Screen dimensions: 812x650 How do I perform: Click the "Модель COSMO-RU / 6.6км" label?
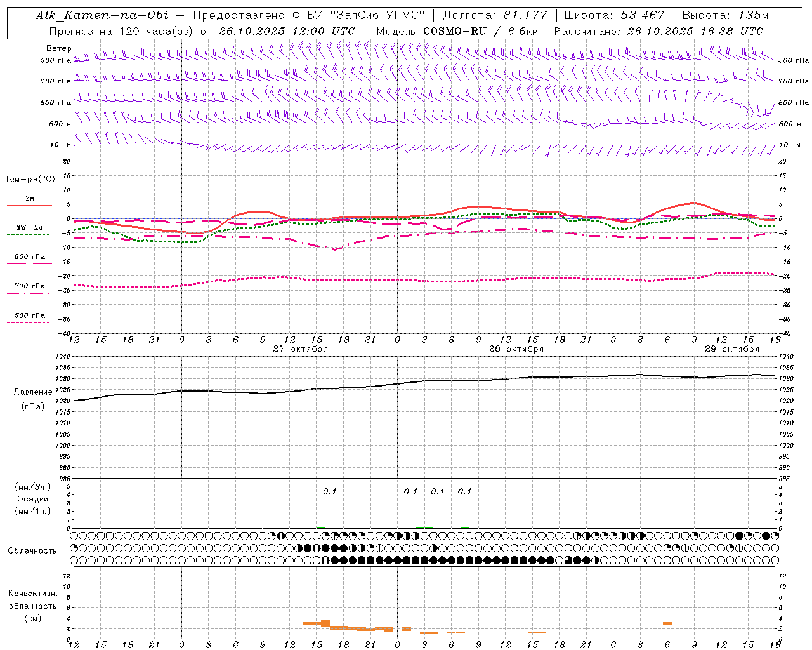pyautogui.click(x=457, y=31)
